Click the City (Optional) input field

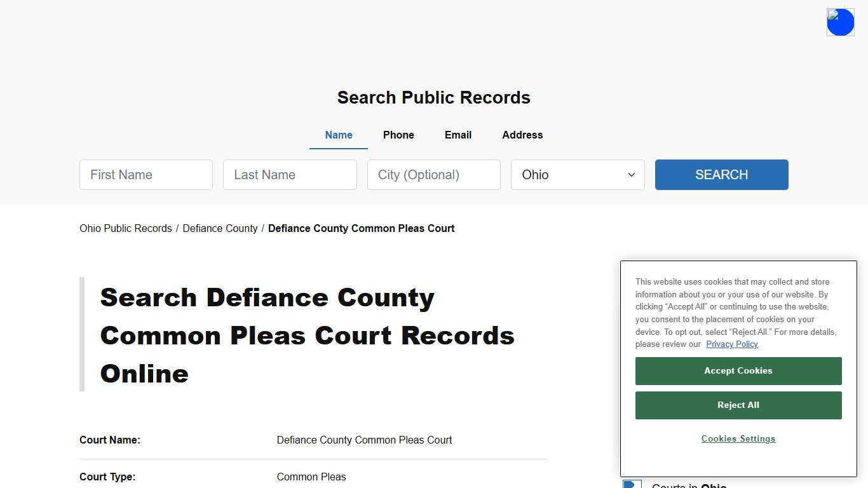point(433,175)
